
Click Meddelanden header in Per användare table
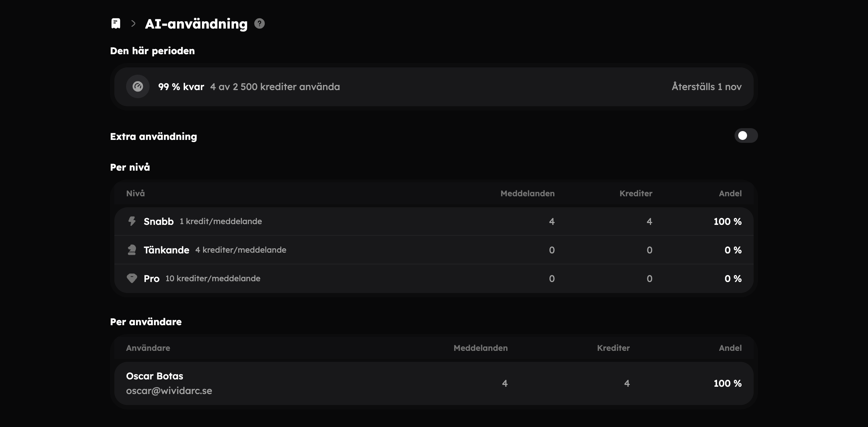pos(481,348)
